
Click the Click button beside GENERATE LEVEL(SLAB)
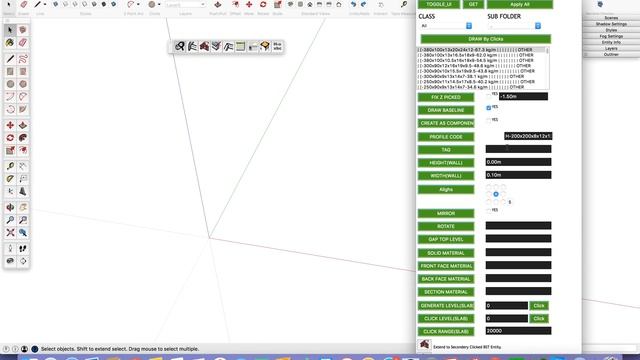[x=539, y=306]
